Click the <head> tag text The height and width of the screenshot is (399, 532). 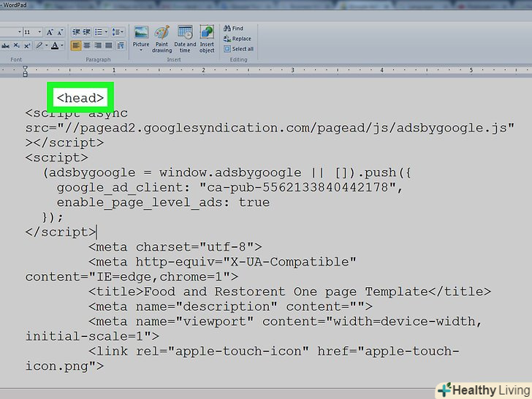pos(80,98)
